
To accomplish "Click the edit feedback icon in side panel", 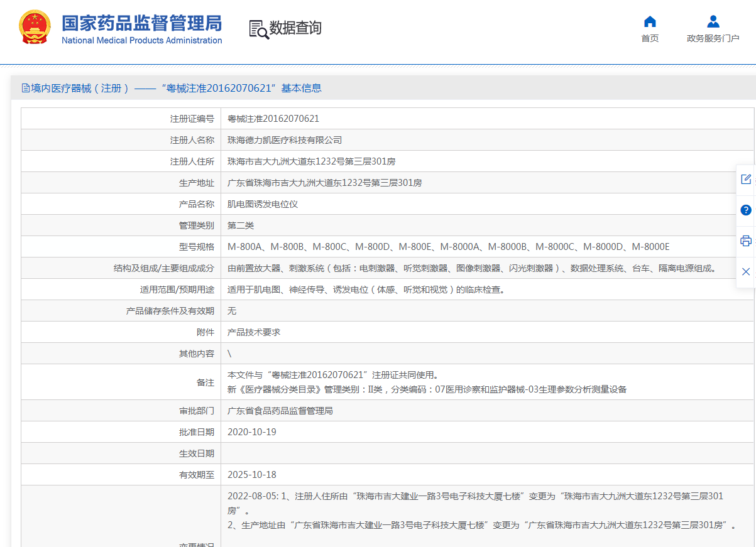I will point(746,179).
